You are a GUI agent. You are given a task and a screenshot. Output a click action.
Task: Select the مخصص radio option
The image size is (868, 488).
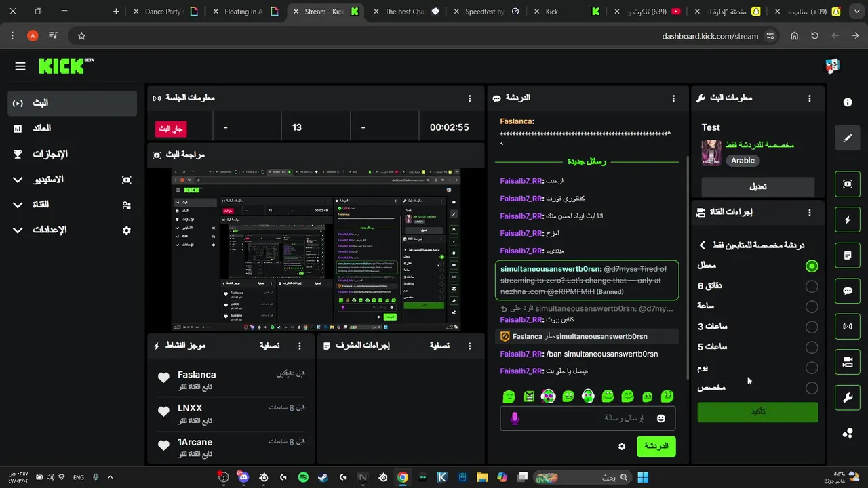click(x=812, y=388)
